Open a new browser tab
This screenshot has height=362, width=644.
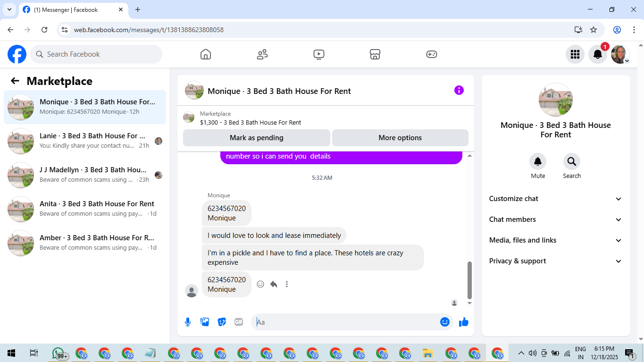[x=138, y=9]
